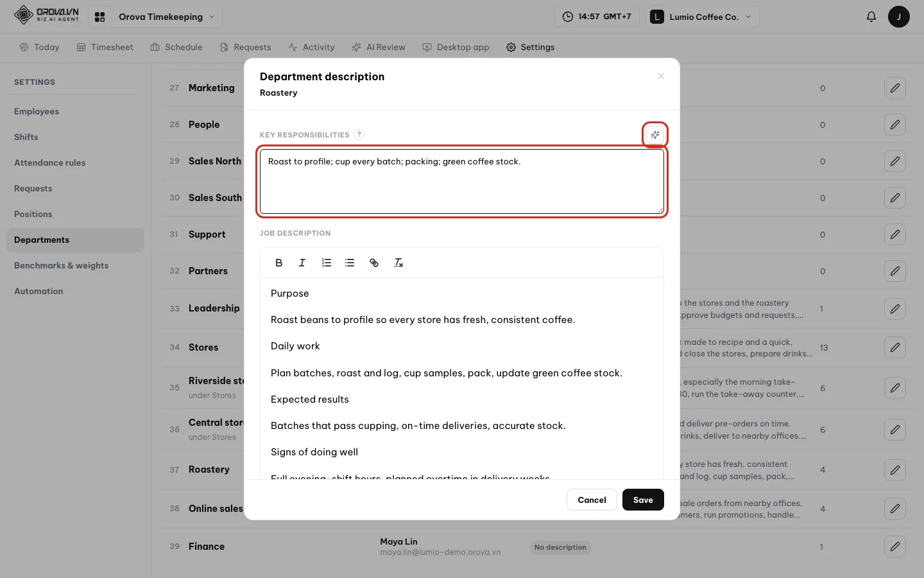Open Employees settings in sidebar
This screenshot has height=578, width=924.
click(75, 111)
